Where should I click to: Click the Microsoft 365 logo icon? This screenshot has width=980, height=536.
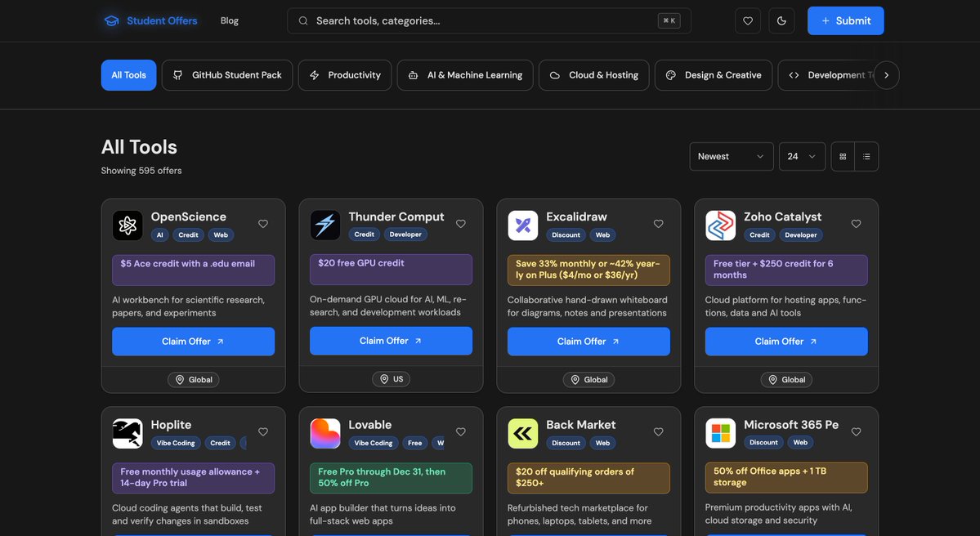tap(721, 433)
